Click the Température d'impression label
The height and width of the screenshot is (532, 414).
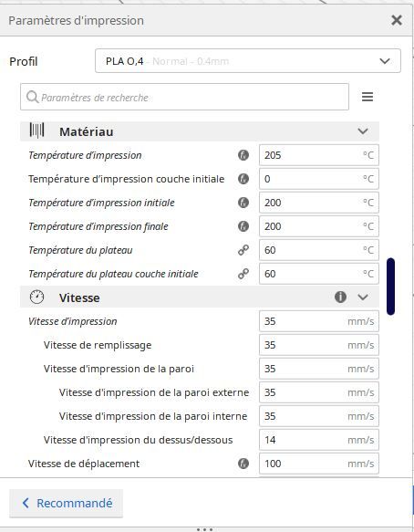point(85,155)
